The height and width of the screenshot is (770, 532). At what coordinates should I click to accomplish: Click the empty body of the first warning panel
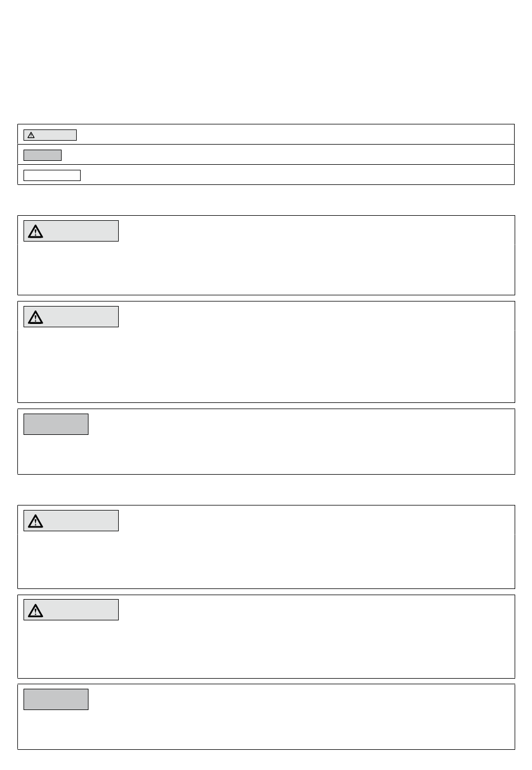[x=266, y=268]
